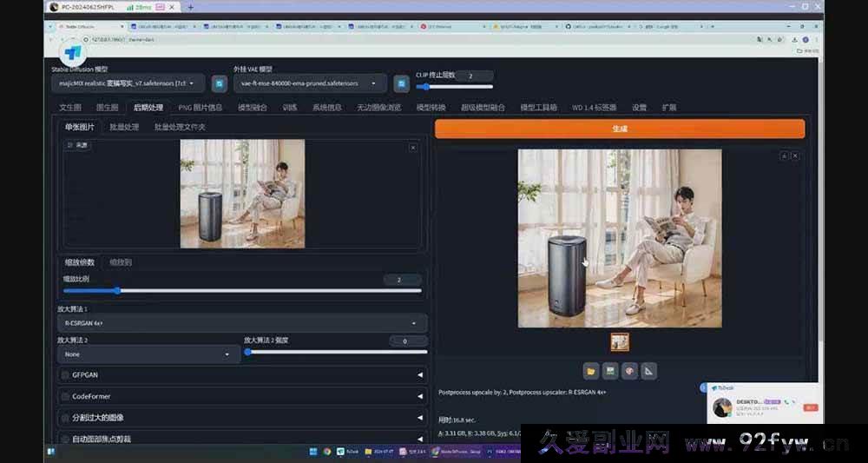This screenshot has height=463, width=868.
Task: Send the result to inpaint palette icon
Action: click(x=629, y=371)
